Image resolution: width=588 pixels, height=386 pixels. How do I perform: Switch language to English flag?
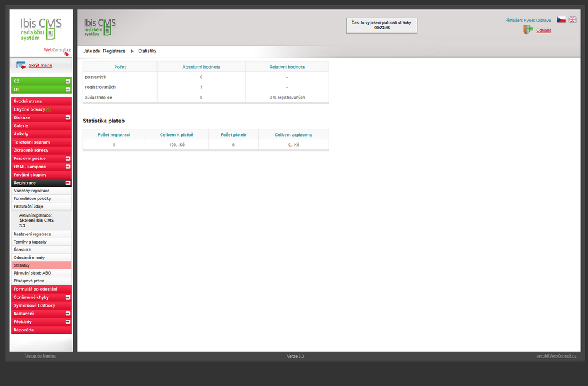point(572,19)
